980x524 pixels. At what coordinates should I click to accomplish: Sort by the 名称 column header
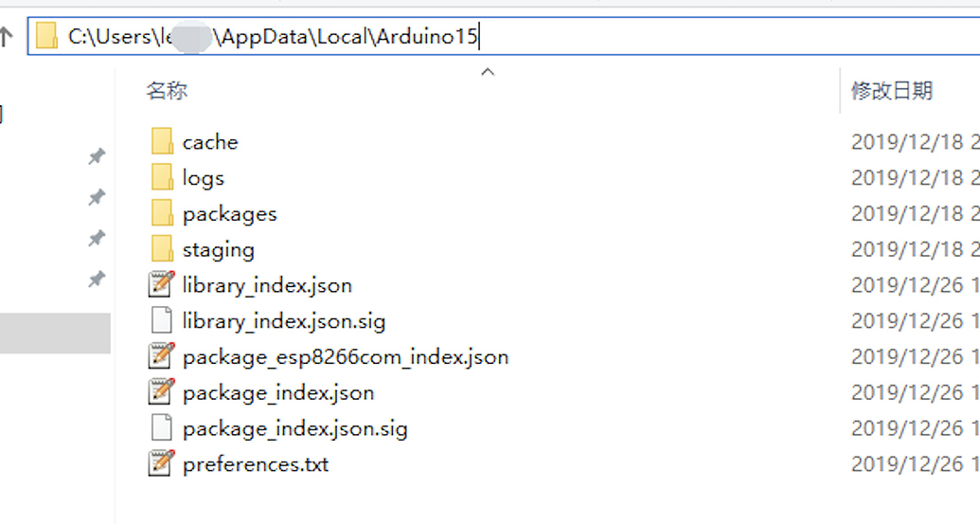pos(167,91)
